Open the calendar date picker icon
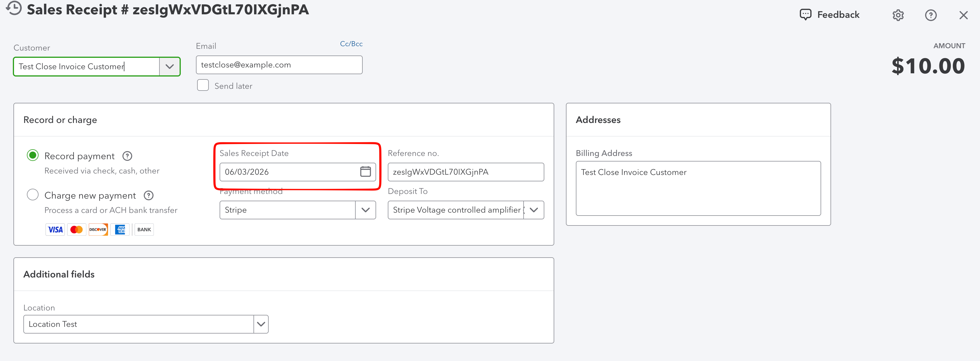Image resolution: width=980 pixels, height=361 pixels. [365, 171]
